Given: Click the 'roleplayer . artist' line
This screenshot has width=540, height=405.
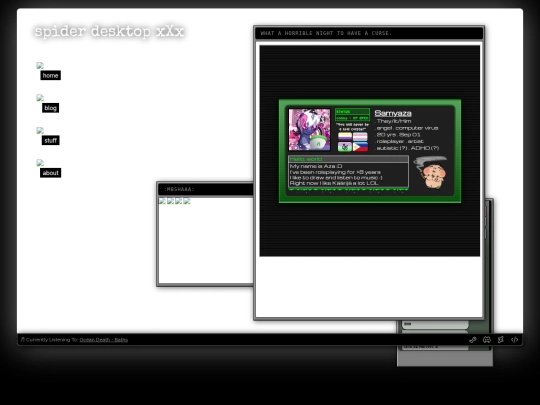Looking at the screenshot, I should pos(399,141).
